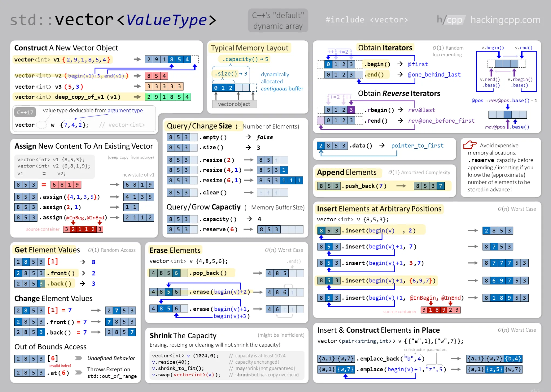Click the '.emplace_back("b",4)' text
551x392 pixels.
[x=390, y=359]
